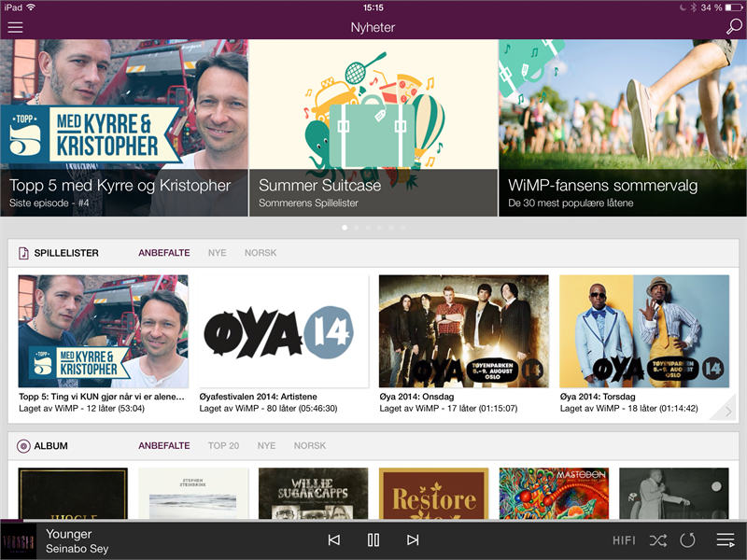Open the play queue list icon
Screen dimensions: 747x560
pos(726,539)
